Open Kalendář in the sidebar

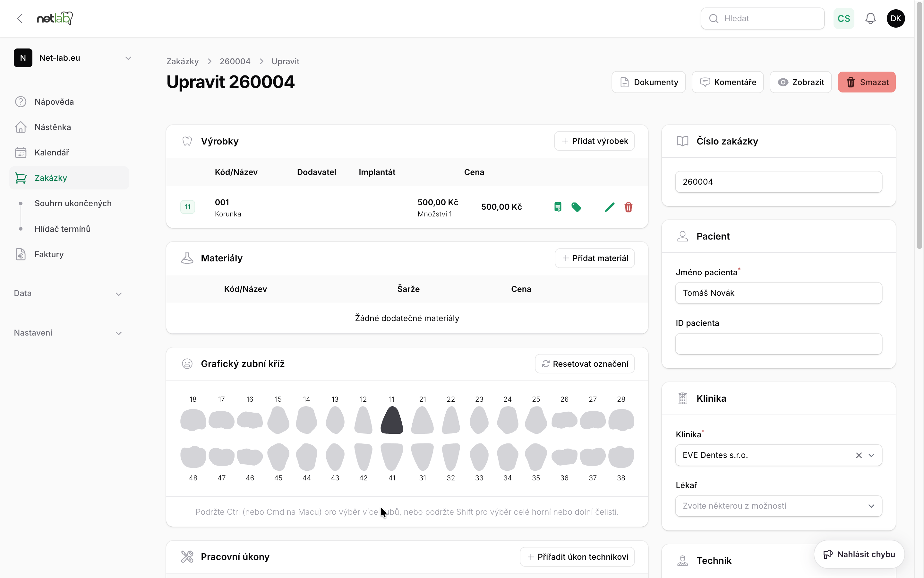(69, 153)
